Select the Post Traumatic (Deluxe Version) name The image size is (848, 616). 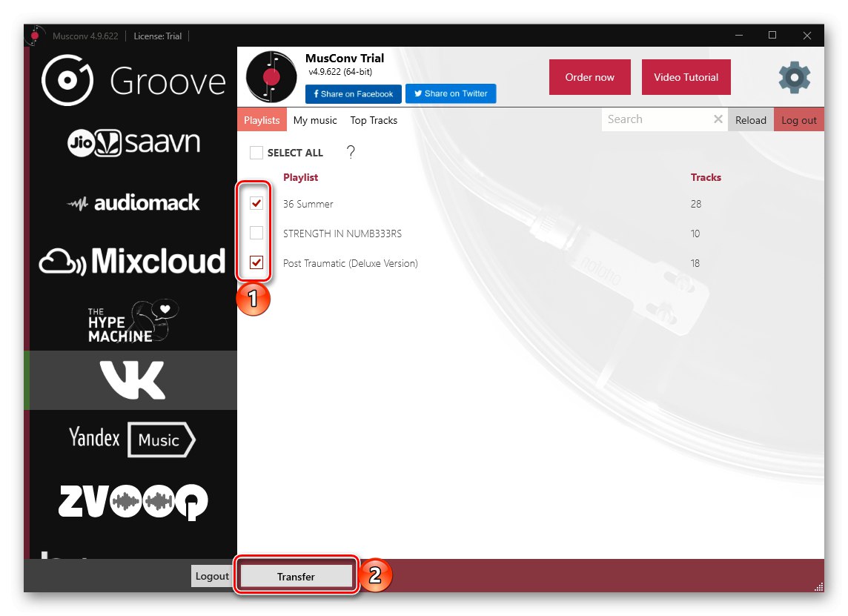click(351, 263)
